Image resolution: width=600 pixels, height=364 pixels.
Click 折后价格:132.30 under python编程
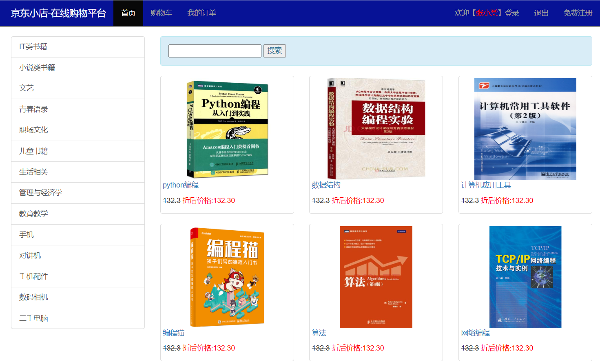tap(208, 201)
